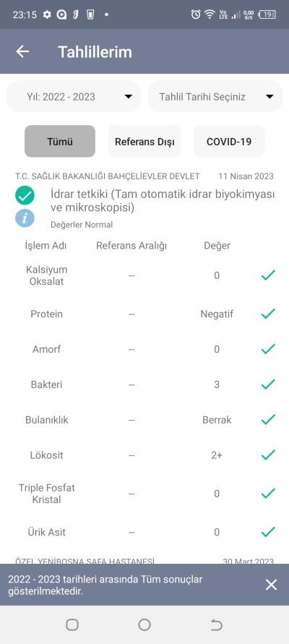Tap the checkmark on the Bakteri row
The width and height of the screenshot is (289, 644).
[x=268, y=385]
